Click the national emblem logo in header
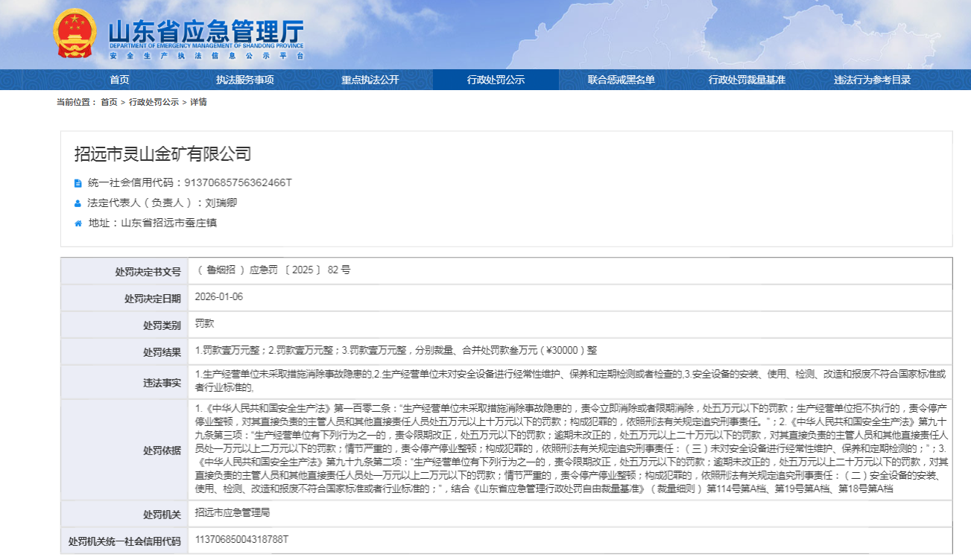Viewport: 971px width, 560px height. (x=75, y=34)
